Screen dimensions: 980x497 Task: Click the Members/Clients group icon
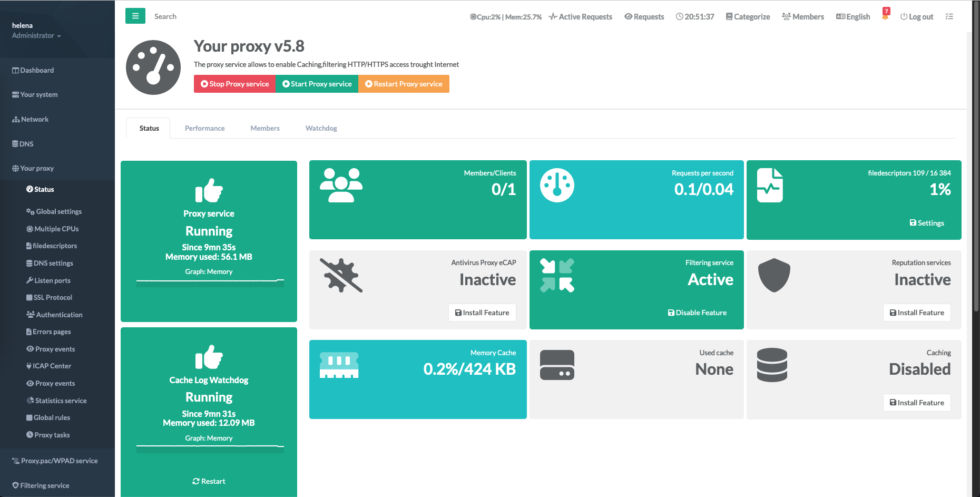[x=341, y=186]
